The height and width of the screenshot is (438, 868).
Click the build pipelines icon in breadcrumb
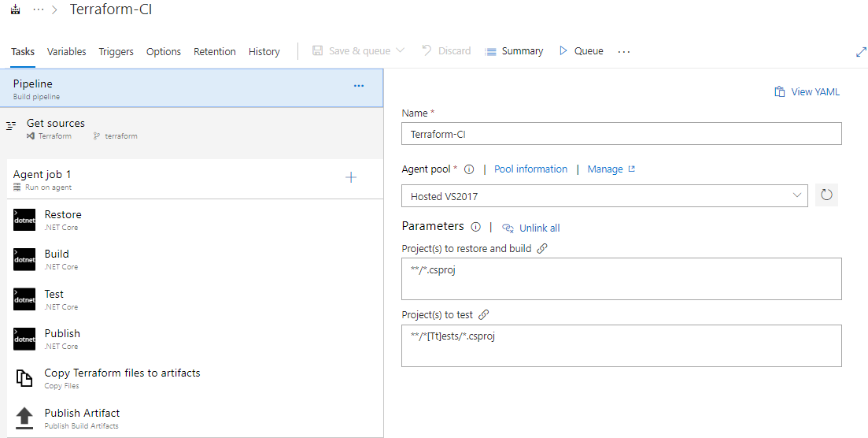(16, 9)
